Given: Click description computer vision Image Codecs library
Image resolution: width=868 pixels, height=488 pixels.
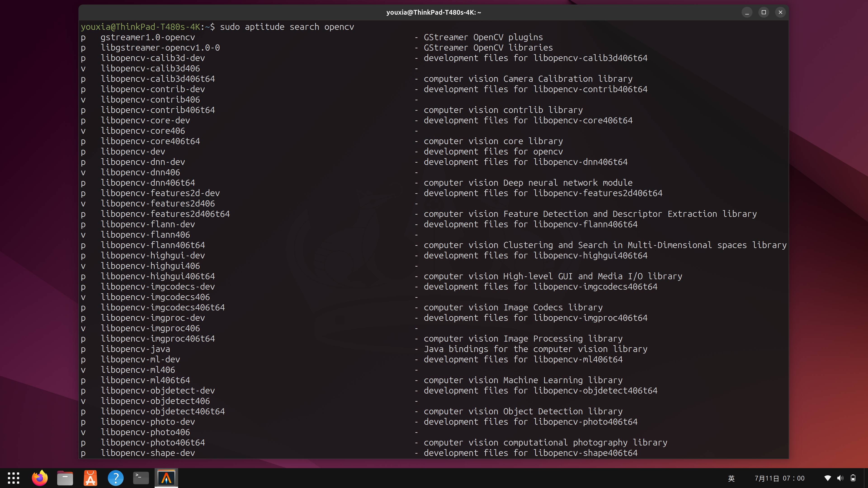Looking at the screenshot, I should pyautogui.click(x=513, y=308).
